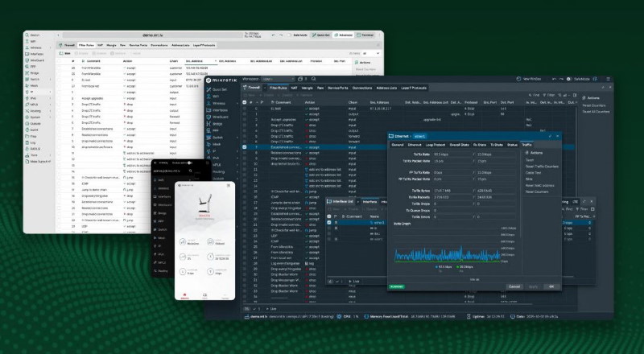
Task: Open Status tab in Ethernet dialog
Action: (512, 145)
